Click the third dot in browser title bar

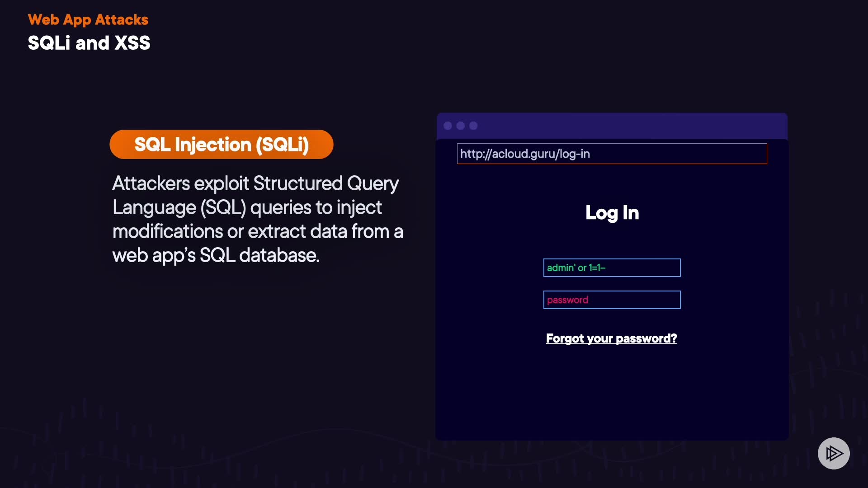click(x=473, y=126)
